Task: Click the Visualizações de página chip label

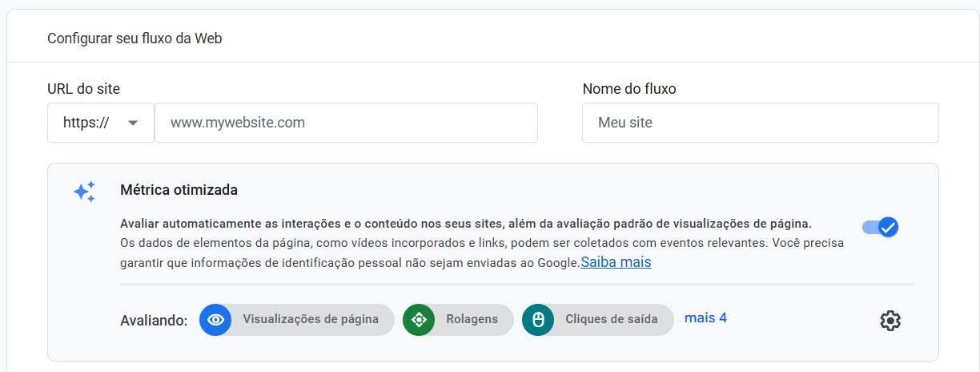Action: tap(311, 319)
